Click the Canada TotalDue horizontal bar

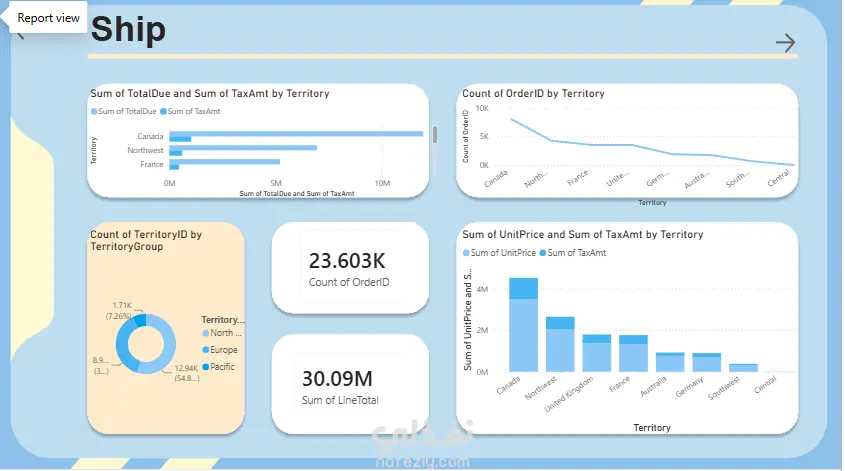point(296,133)
